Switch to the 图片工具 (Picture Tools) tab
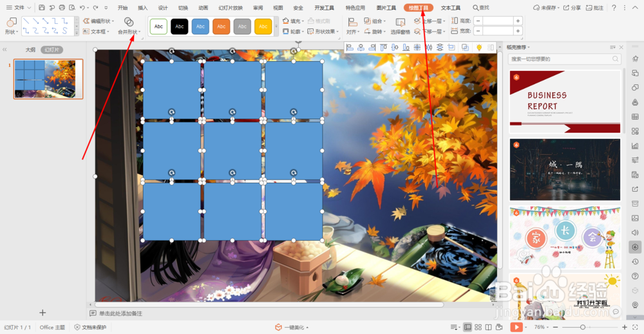This screenshot has width=644, height=334. coord(386,8)
